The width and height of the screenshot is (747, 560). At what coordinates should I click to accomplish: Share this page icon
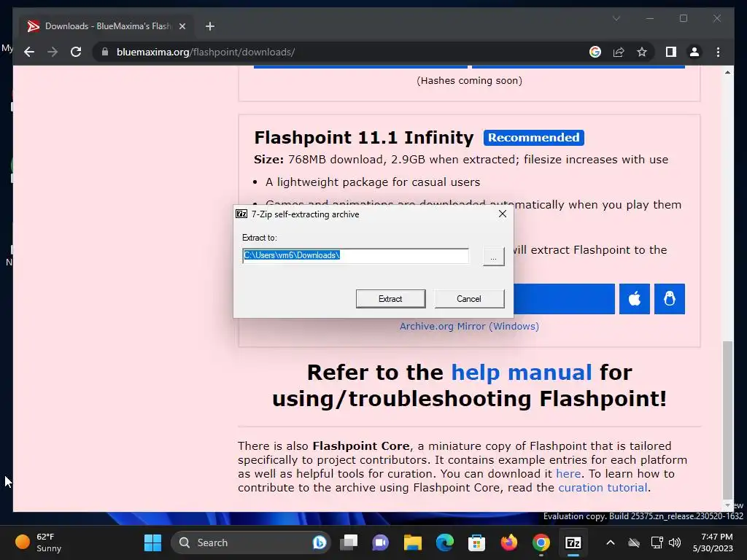(x=619, y=52)
